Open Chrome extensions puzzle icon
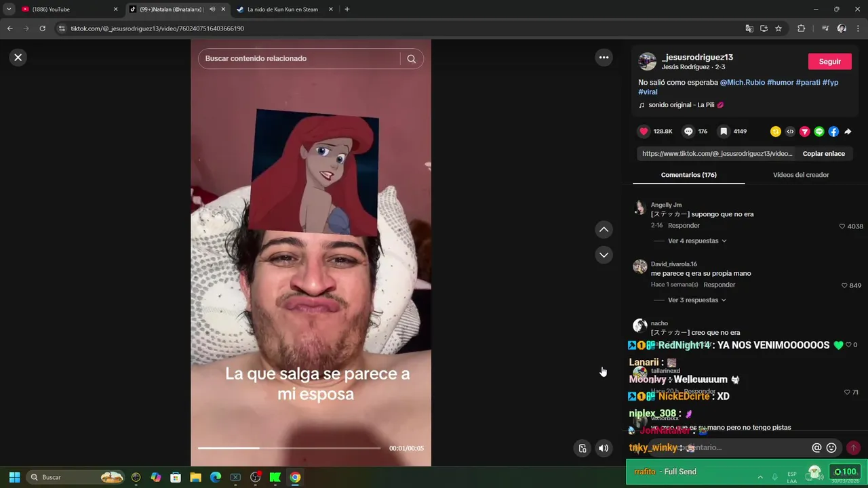The image size is (868, 488). coord(801,28)
